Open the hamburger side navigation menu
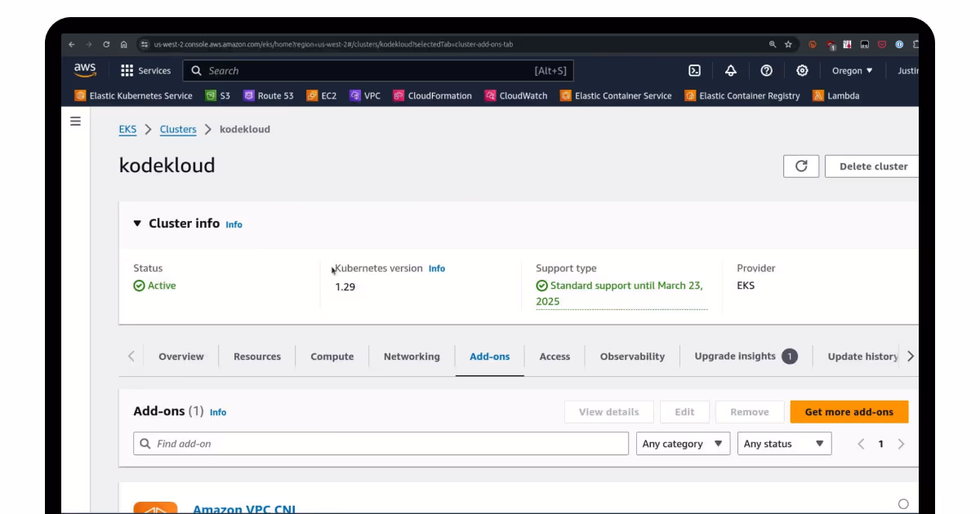Screen dimensions: 980x514 (75, 122)
